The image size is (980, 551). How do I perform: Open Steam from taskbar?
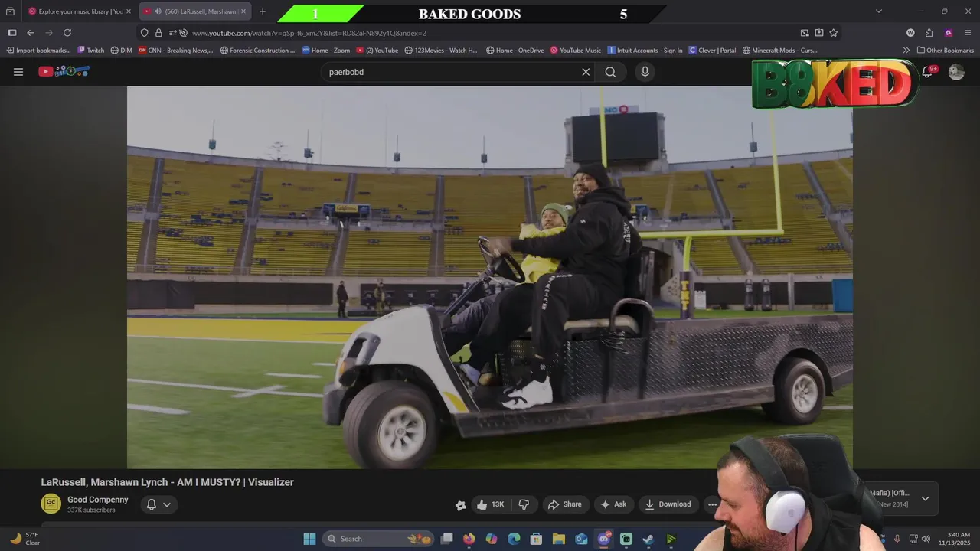click(x=648, y=539)
